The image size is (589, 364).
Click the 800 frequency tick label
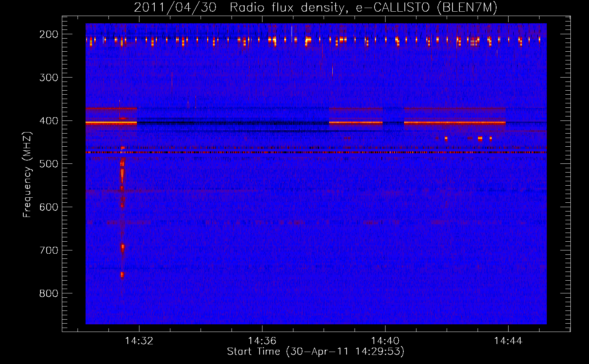tap(49, 293)
